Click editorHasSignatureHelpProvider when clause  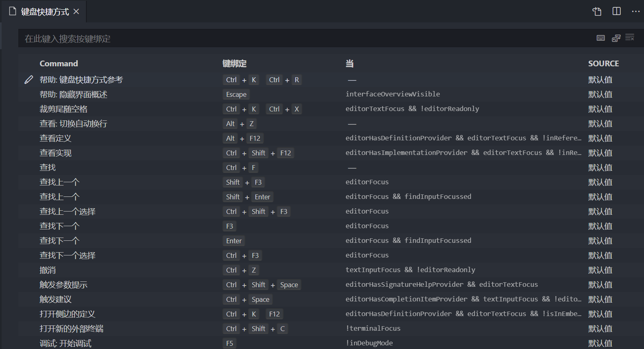point(442,284)
